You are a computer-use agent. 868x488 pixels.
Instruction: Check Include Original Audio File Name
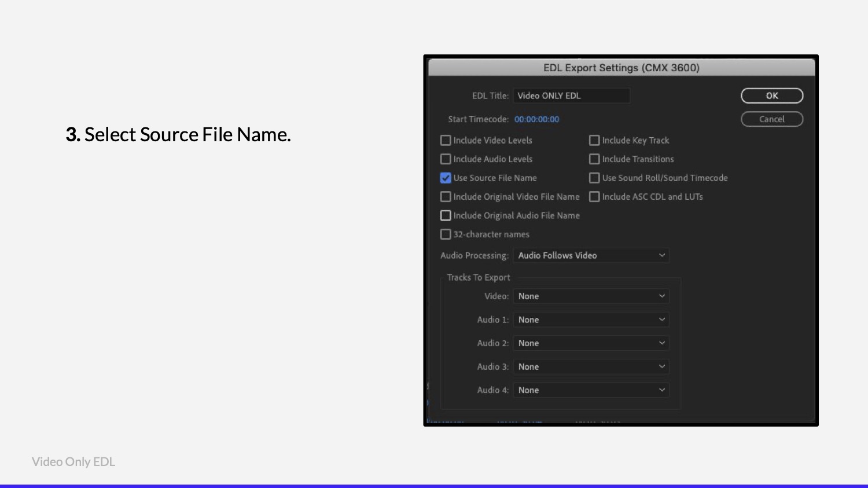(x=446, y=215)
